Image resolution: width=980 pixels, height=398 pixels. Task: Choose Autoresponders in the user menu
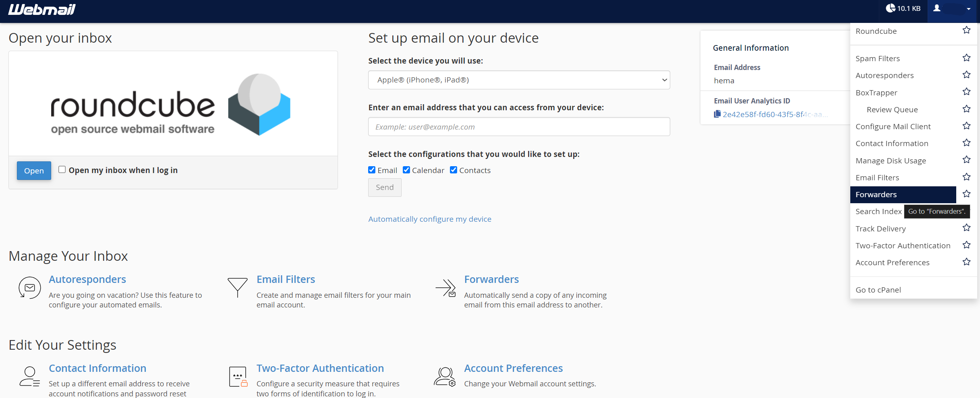pyautogui.click(x=885, y=75)
